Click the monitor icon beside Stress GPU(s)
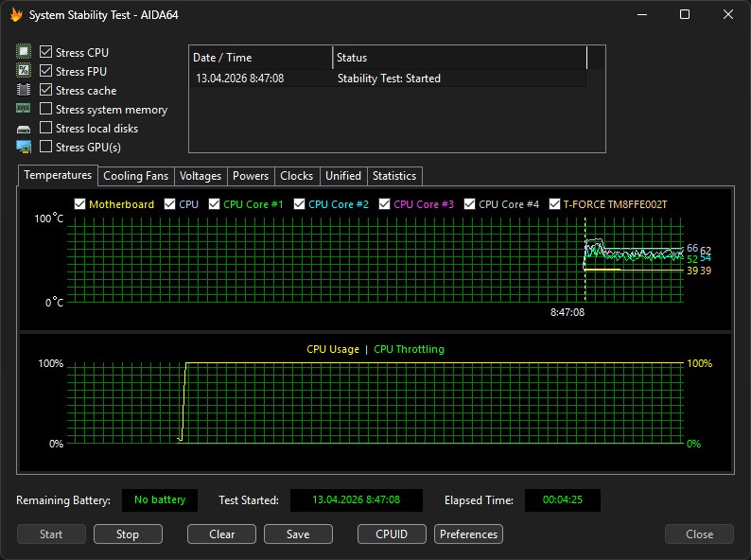 pos(24,147)
